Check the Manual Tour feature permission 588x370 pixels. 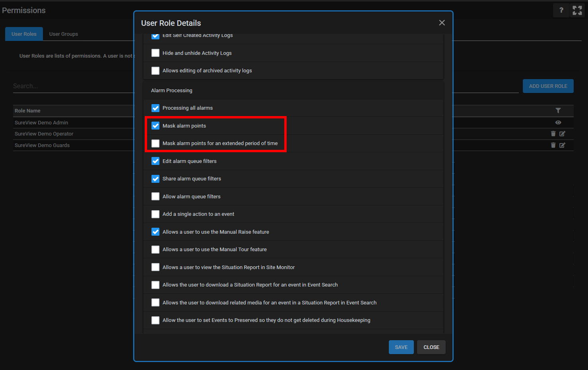pyautogui.click(x=155, y=250)
